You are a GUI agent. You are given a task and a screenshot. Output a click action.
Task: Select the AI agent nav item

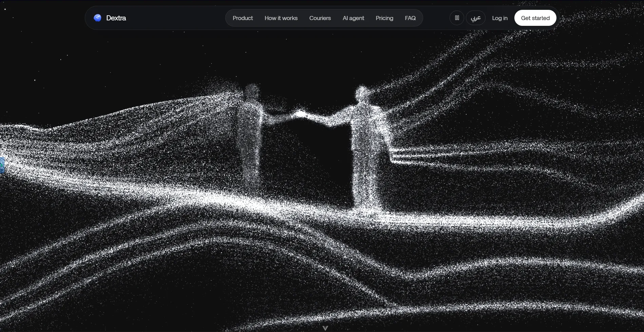coord(353,18)
